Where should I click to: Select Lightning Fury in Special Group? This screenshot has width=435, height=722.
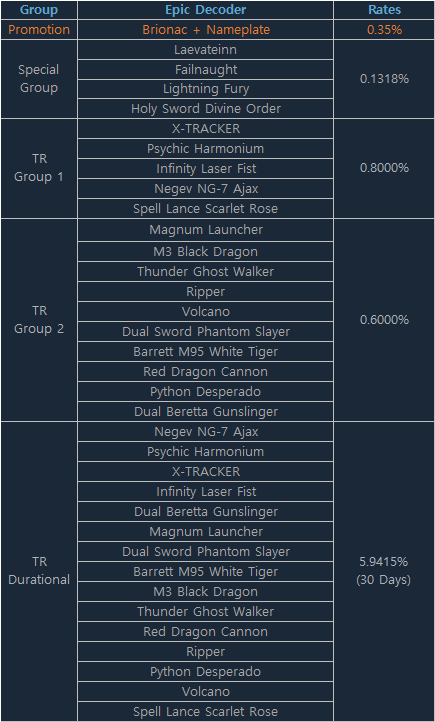tap(205, 89)
